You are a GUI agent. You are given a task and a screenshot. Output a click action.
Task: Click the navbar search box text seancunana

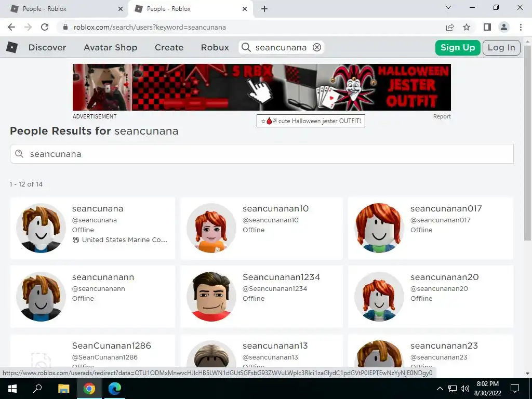click(281, 47)
